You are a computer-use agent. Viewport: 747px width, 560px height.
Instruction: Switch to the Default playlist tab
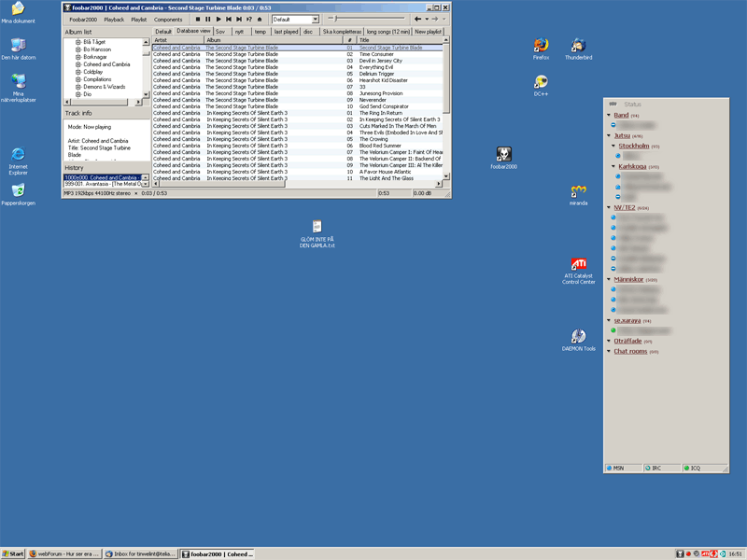[162, 32]
